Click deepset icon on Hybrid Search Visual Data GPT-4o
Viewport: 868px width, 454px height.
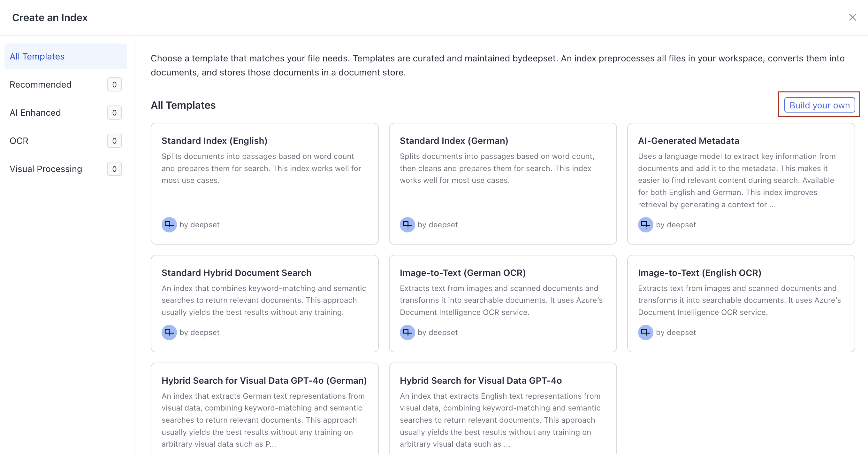pos(407,452)
